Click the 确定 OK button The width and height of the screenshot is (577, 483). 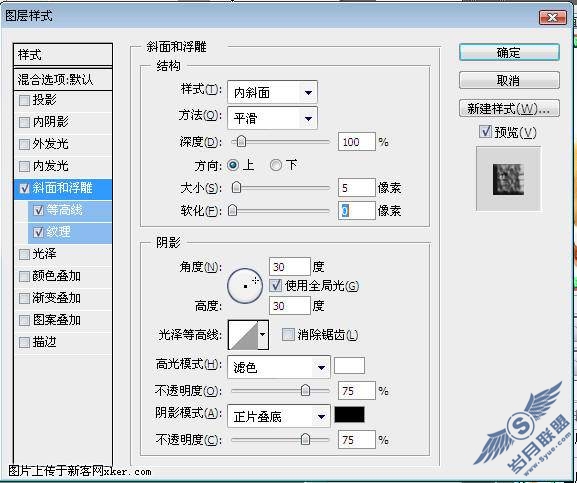point(509,53)
